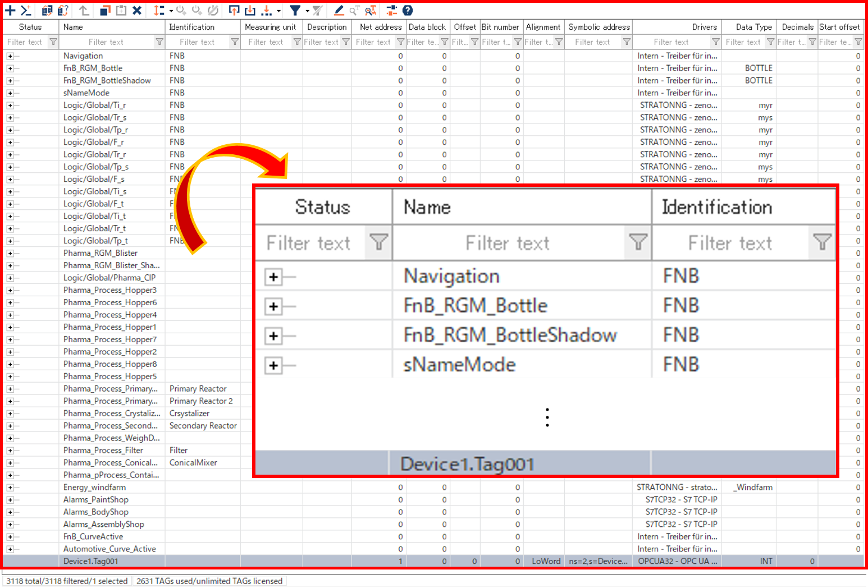Open the Drivers column filter funnel
The height and width of the screenshot is (588, 868).
[715, 42]
